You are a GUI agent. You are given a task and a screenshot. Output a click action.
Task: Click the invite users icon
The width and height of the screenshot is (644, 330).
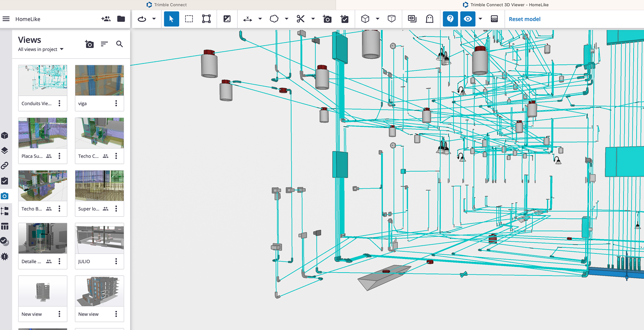[106, 19]
